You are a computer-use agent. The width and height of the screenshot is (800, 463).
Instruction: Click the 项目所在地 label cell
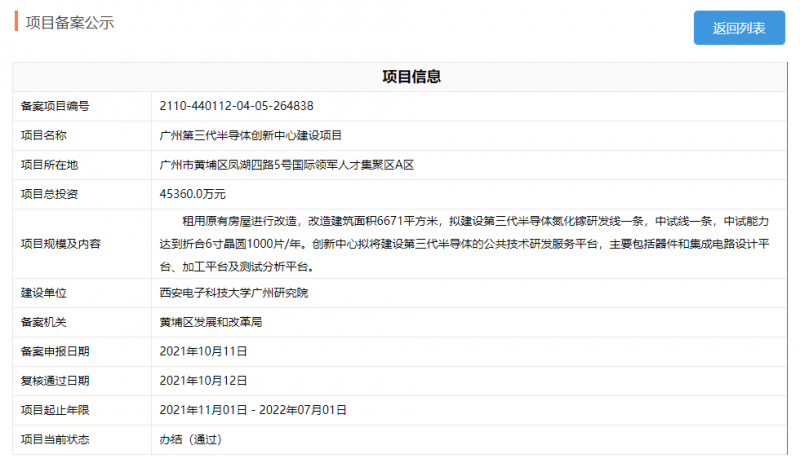(x=50, y=164)
